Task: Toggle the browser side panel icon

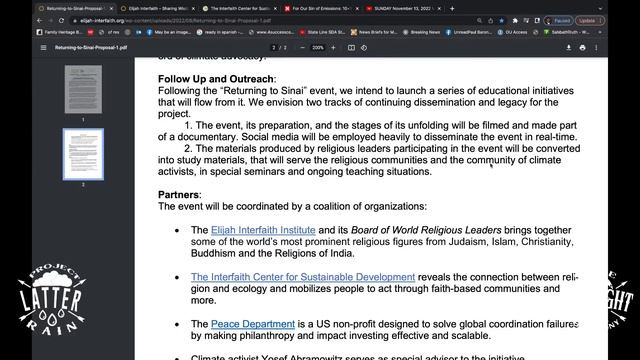Action: tap(537, 20)
